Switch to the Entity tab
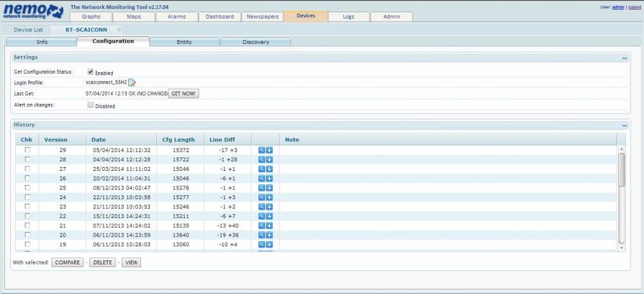 click(184, 42)
